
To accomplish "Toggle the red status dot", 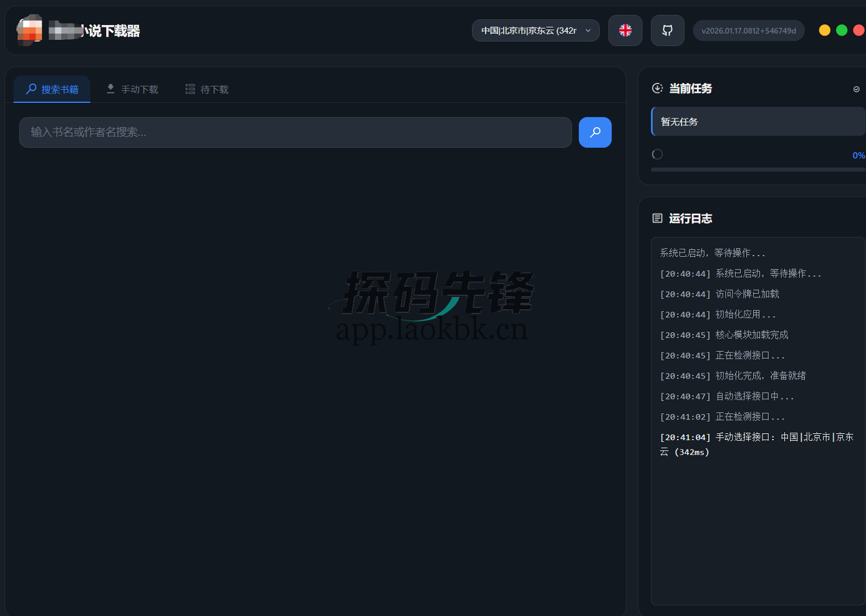I will point(858,29).
